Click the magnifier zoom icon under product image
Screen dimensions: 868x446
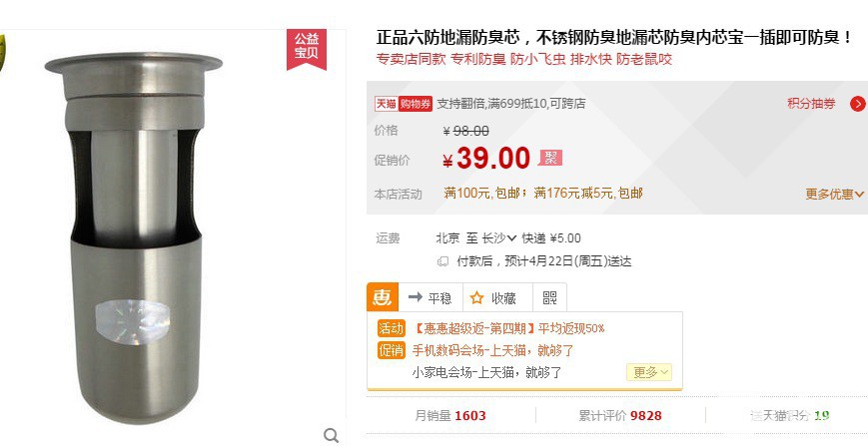pyautogui.click(x=331, y=434)
